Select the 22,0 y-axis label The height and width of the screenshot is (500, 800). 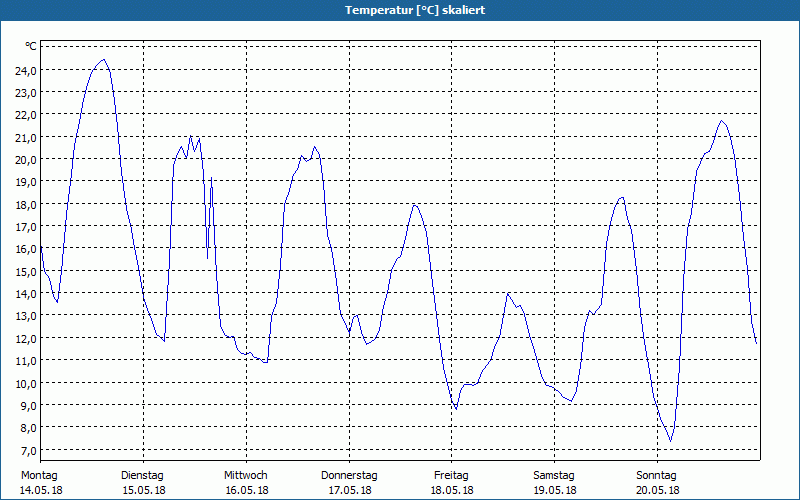coord(26,116)
